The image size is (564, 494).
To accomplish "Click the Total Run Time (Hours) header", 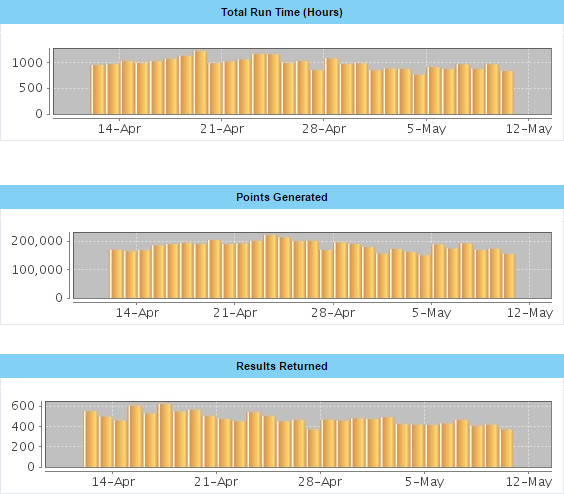I will coord(282,12).
